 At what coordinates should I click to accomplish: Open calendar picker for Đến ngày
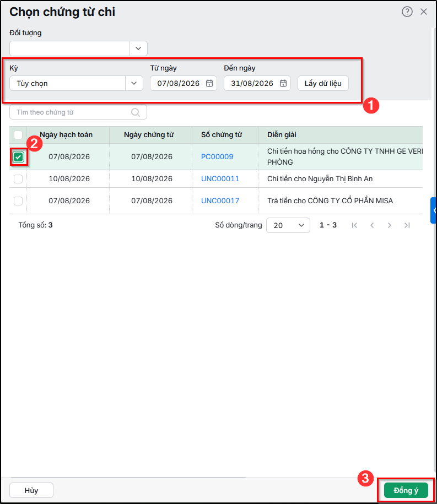pyautogui.click(x=283, y=83)
